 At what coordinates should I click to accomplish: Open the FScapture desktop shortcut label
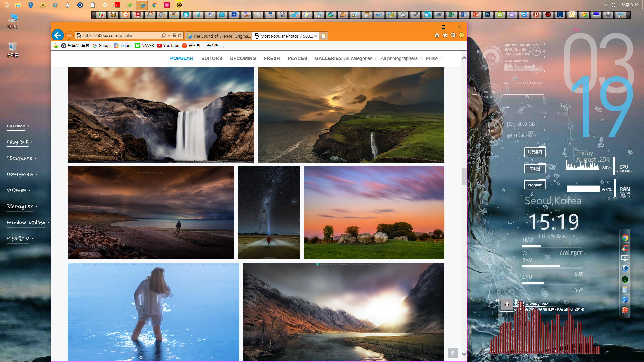coord(19,158)
